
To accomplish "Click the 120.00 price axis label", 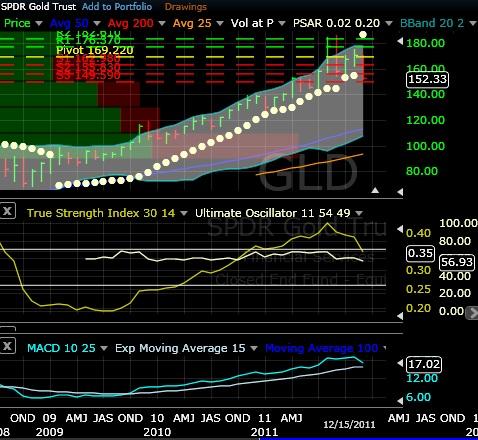I will click(425, 120).
